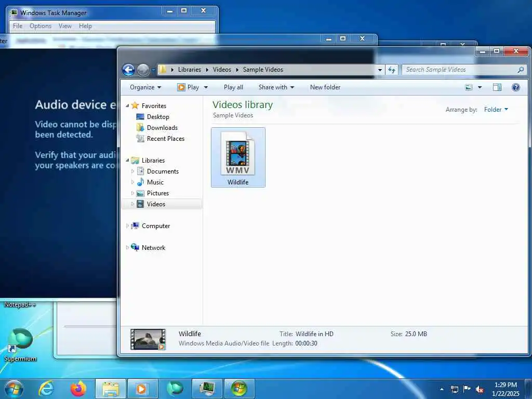The width and height of the screenshot is (532, 399).
Task: Expand the Computer node
Action: pyautogui.click(x=127, y=226)
